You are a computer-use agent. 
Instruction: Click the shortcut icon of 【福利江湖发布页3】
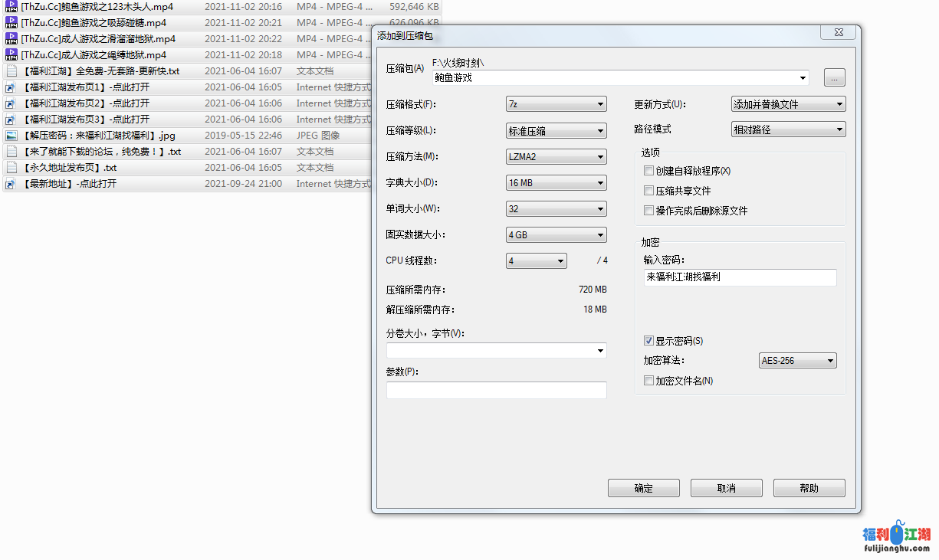pos(11,120)
